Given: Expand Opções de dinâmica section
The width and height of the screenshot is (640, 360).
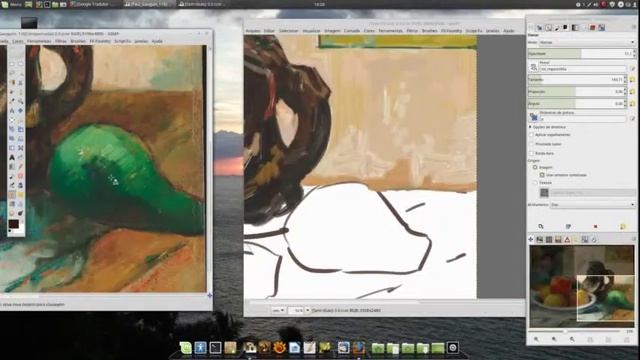Looking at the screenshot, I should [x=531, y=127].
